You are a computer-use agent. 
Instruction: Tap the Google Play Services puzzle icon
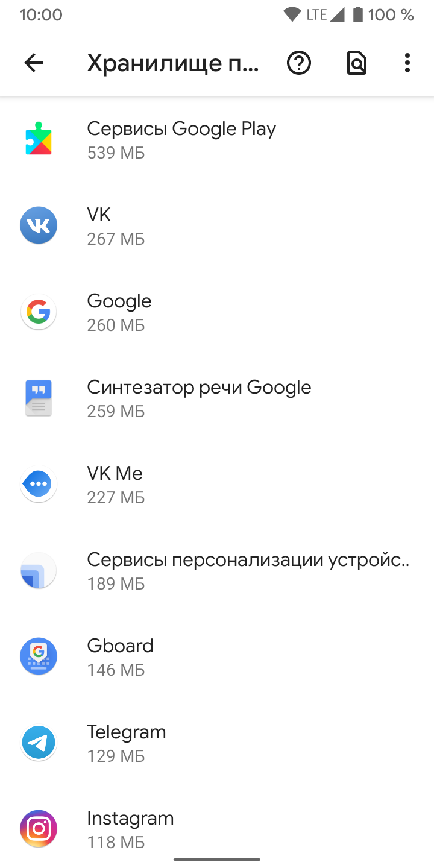point(39,139)
